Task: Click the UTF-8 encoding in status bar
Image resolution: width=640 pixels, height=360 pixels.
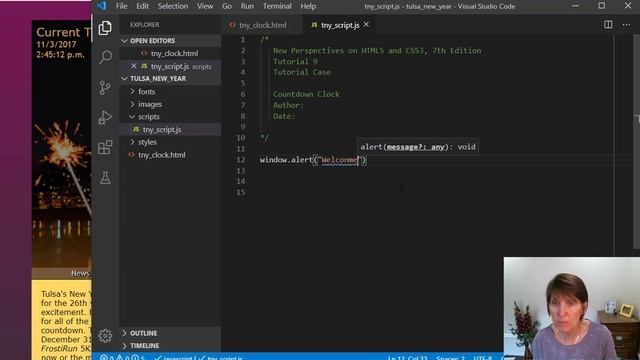Action: point(482,358)
